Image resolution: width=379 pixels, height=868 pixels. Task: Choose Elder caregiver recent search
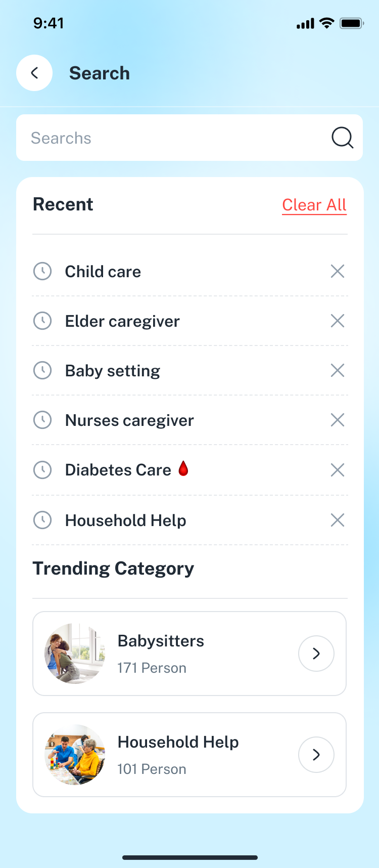pos(122,321)
